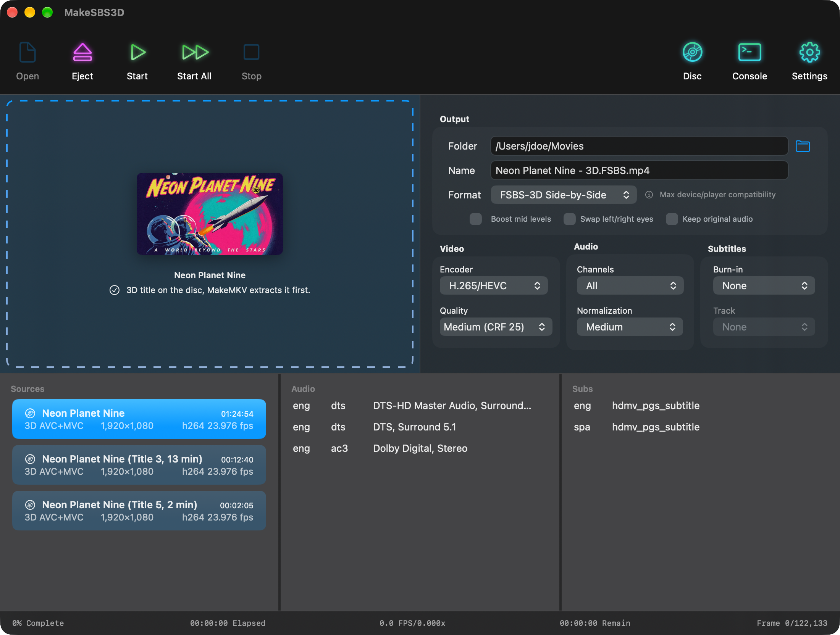Select the Dolby Digital, Stereo audio row
This screenshot has width=840, height=635.
point(419,448)
